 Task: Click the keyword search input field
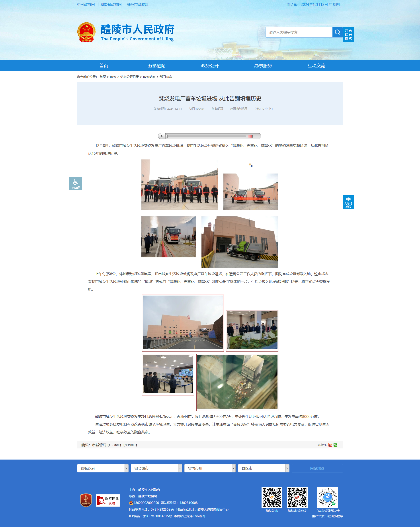click(299, 32)
